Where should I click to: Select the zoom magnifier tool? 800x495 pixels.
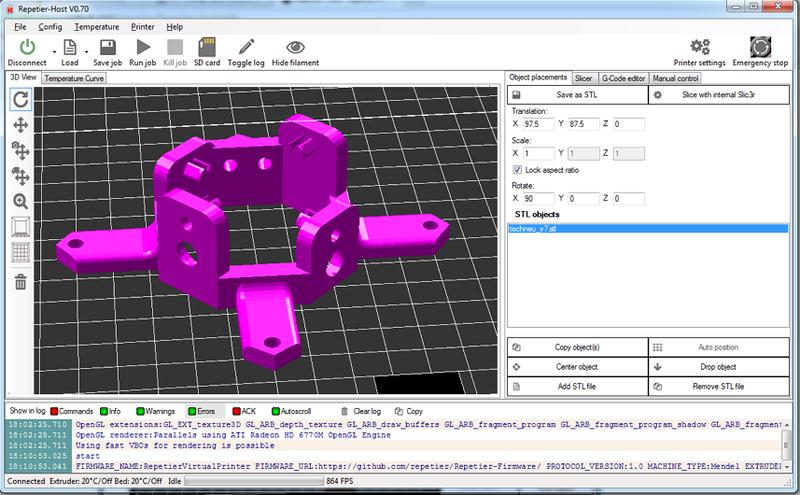click(x=20, y=201)
